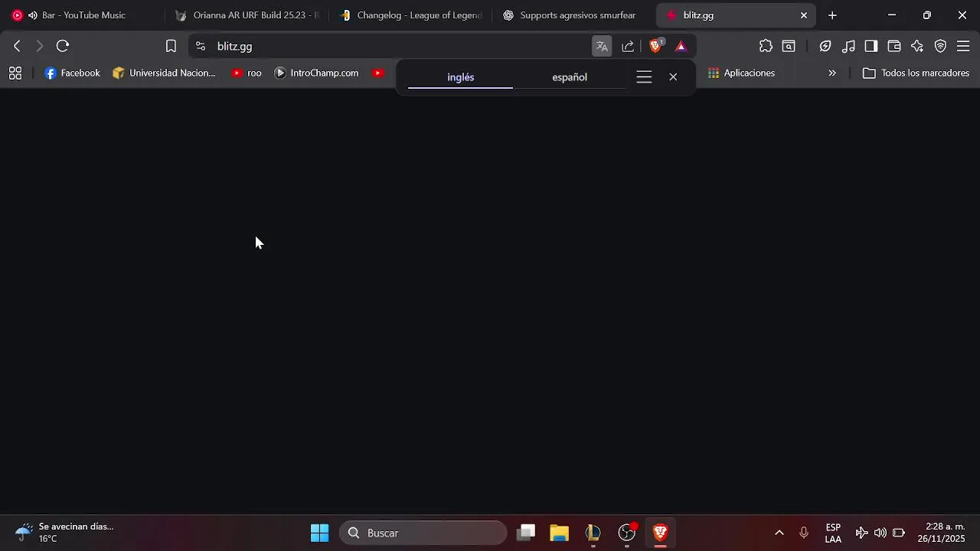Bookmark this page with the bookmark icon
Image resolution: width=980 pixels, height=551 pixels.
click(x=171, y=46)
